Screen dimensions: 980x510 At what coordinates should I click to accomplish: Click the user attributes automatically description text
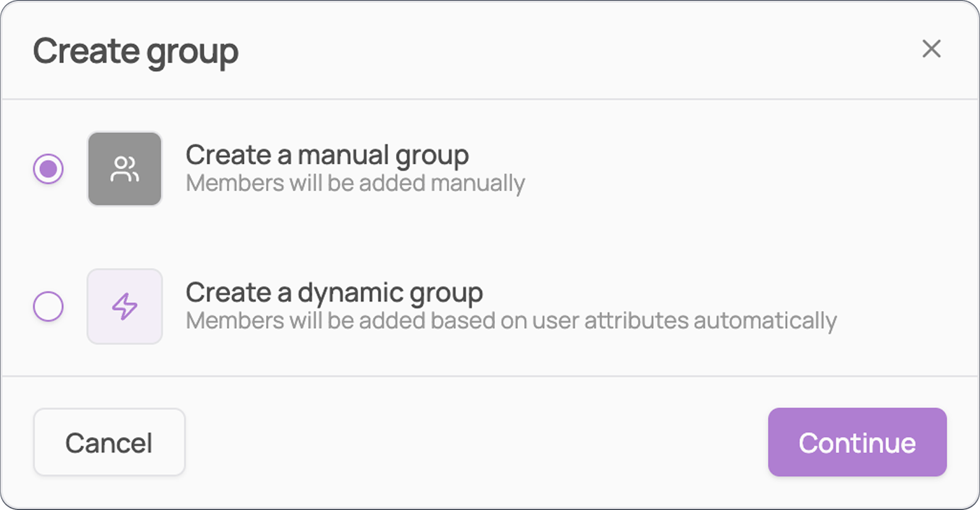[511, 321]
